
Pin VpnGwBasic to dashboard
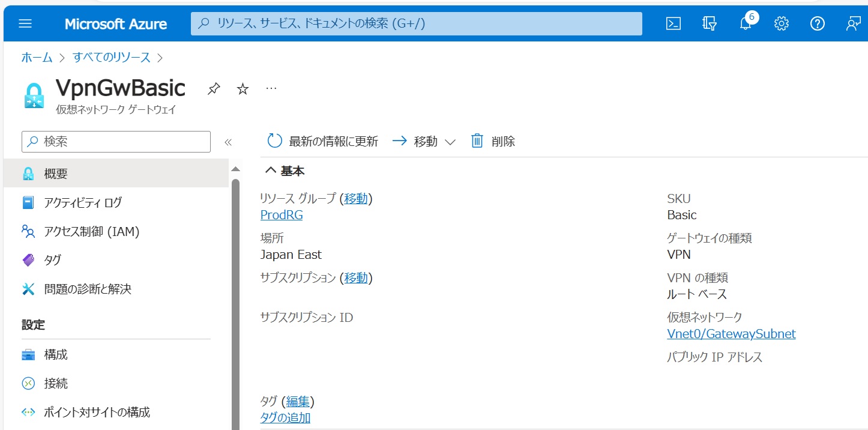coord(214,89)
